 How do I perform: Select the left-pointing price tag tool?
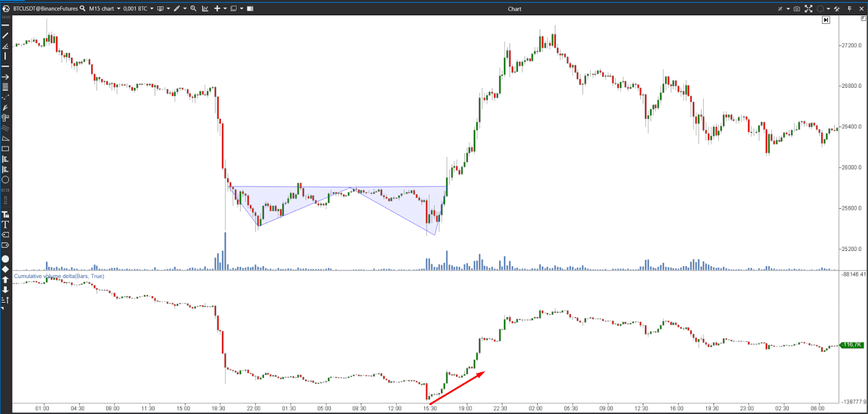click(5, 235)
